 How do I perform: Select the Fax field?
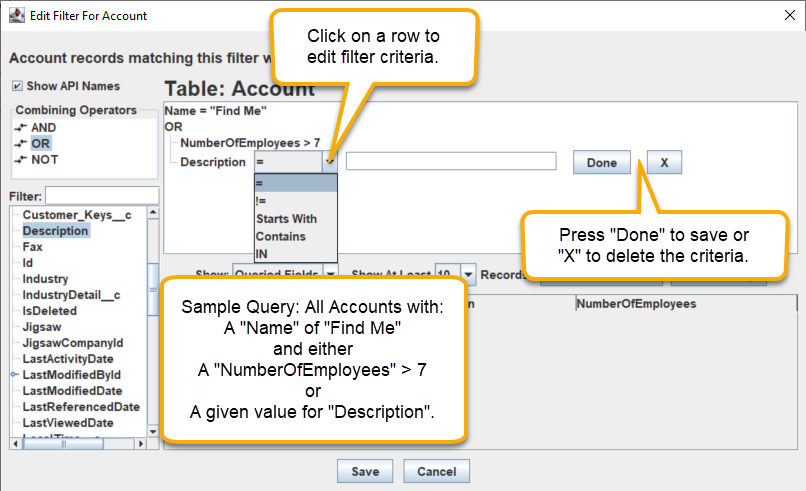(x=32, y=247)
